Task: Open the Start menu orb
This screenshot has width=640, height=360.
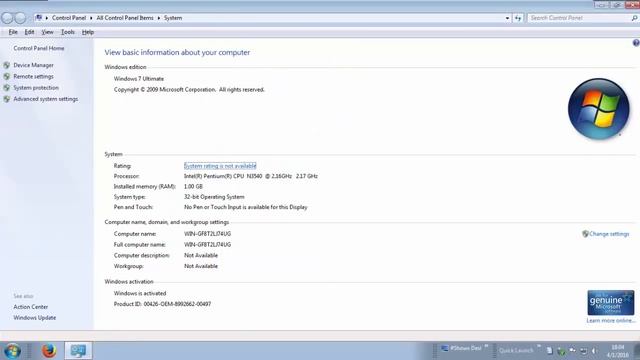Action: (x=12, y=351)
